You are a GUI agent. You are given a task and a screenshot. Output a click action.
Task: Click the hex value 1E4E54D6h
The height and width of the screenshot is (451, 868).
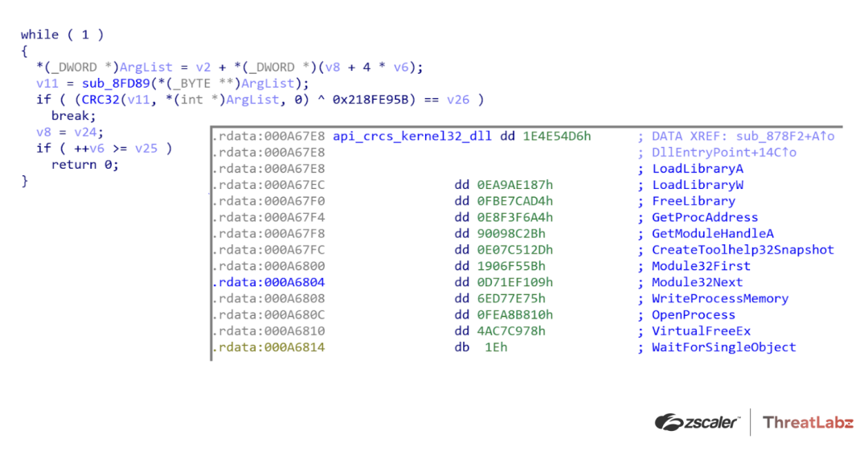(556, 137)
